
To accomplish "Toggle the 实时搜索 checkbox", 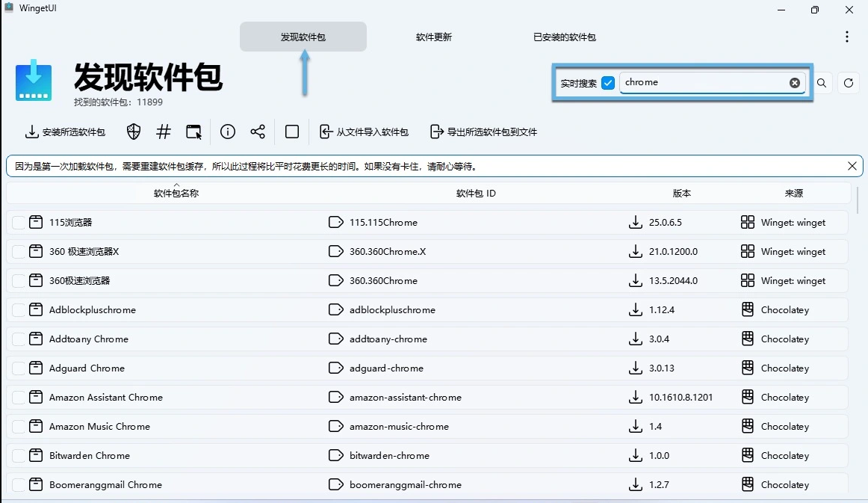I will [608, 83].
